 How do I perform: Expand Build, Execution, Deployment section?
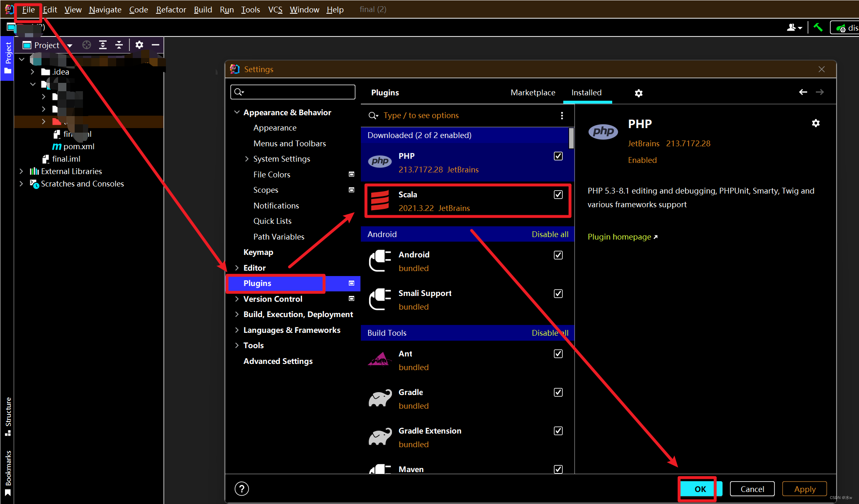click(x=237, y=314)
